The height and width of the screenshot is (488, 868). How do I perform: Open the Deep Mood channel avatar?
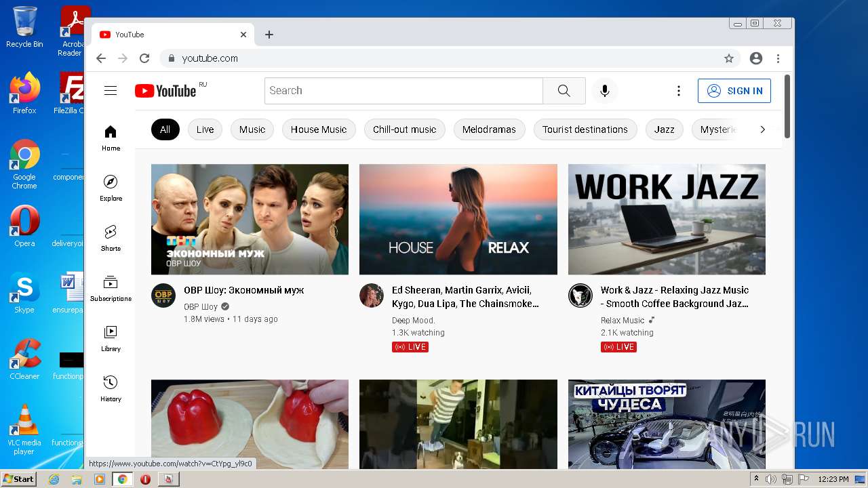point(372,296)
